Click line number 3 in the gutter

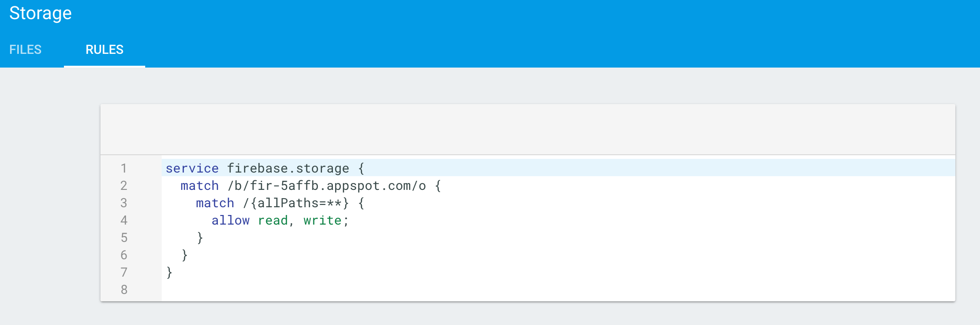coord(124,203)
